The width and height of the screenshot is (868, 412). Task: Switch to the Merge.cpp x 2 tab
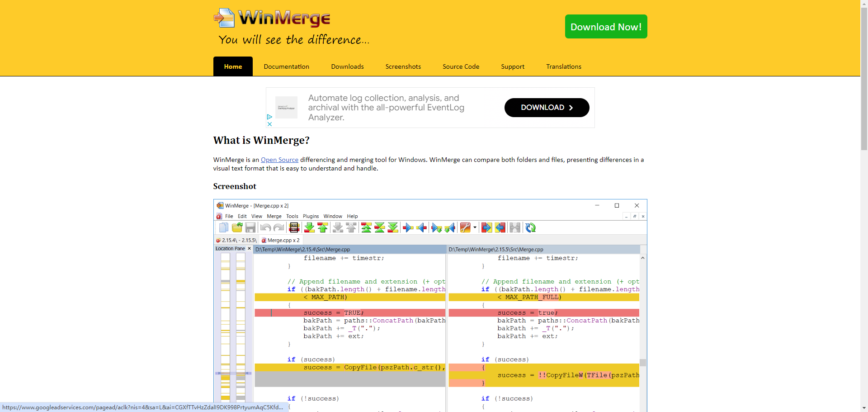pos(280,240)
